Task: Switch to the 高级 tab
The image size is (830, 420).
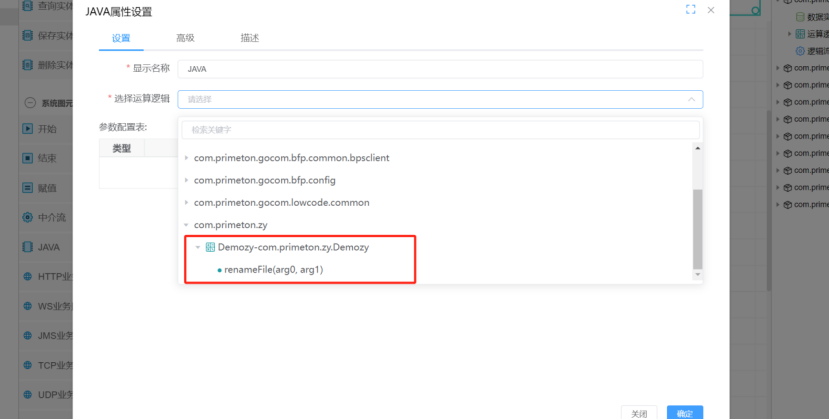Action: (185, 38)
